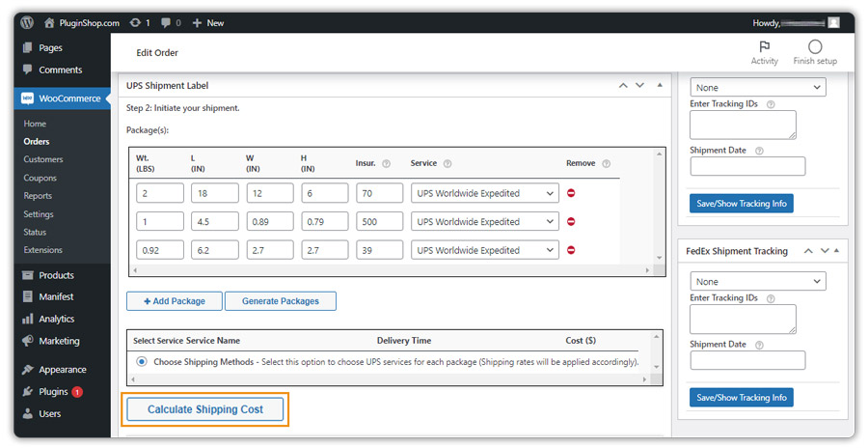Open service dropdown for second package
The height and width of the screenshot is (448, 868).
485,221
